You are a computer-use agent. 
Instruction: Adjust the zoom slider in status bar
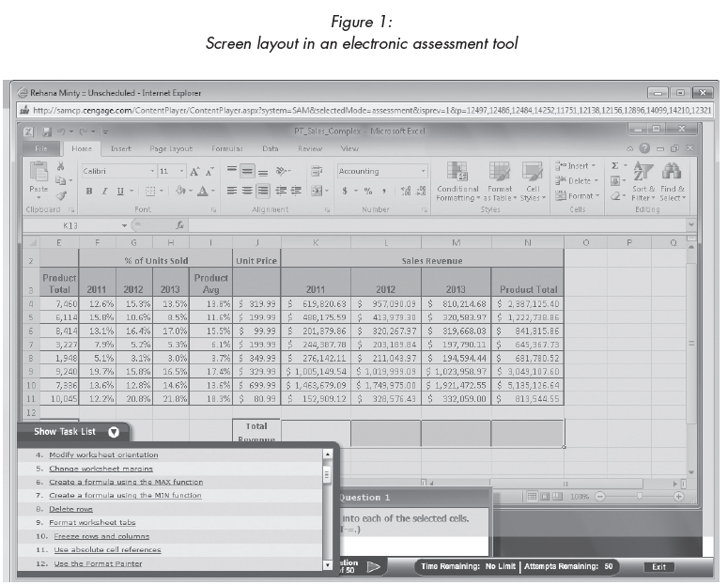[639, 496]
